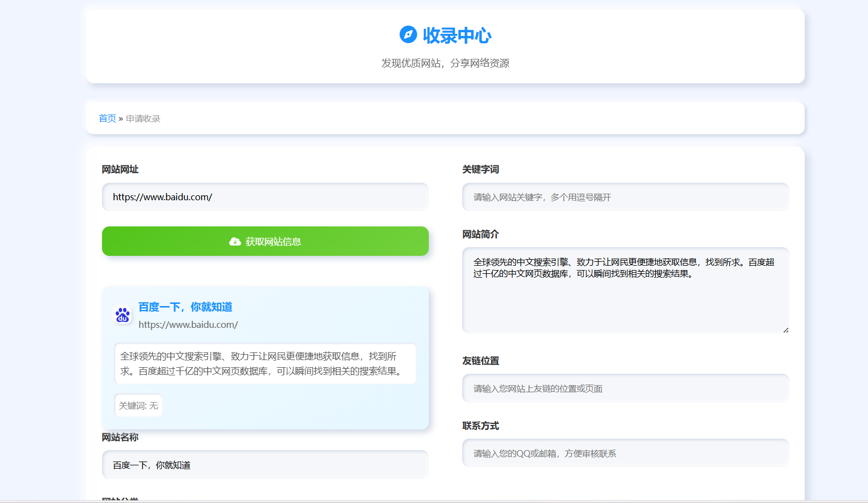Click the 网站简介 field label
Image resolution: width=868 pixels, height=503 pixels.
click(x=480, y=234)
